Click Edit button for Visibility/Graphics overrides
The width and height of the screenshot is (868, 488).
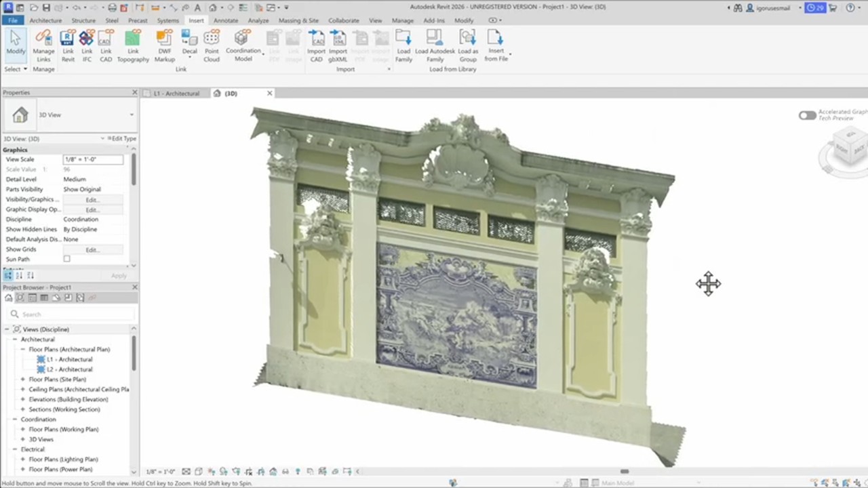pyautogui.click(x=92, y=200)
